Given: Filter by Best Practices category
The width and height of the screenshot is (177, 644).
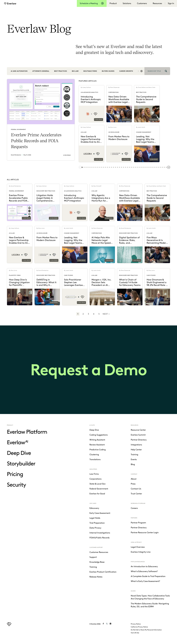Looking at the screenshot, I should pyautogui.click(x=60, y=71).
